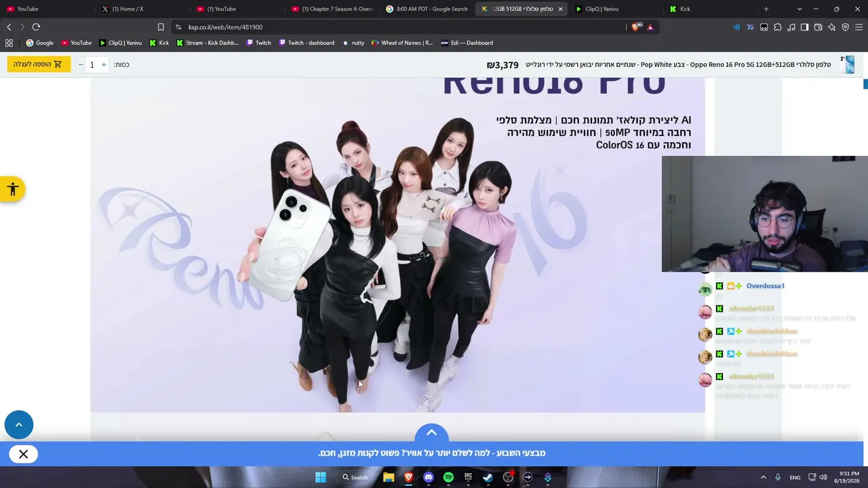Screen dimensions: 868x488
Task: Open the browser hamburger main menu
Action: click(x=859, y=27)
